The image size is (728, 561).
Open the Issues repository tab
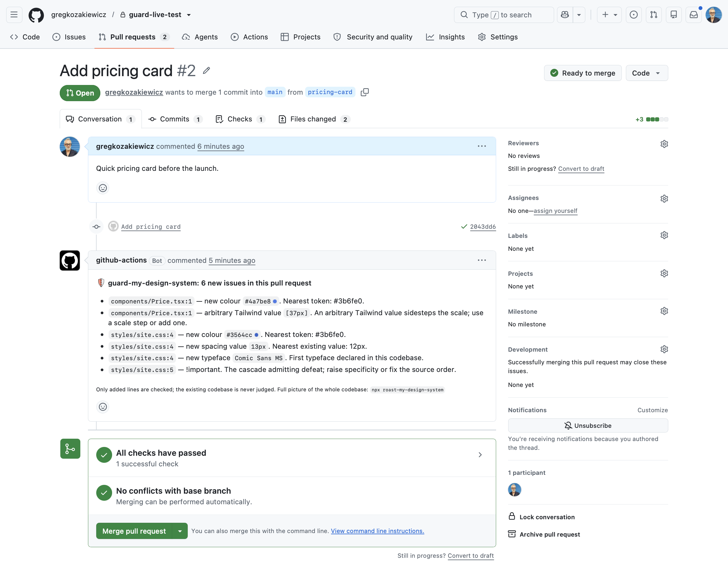(69, 37)
